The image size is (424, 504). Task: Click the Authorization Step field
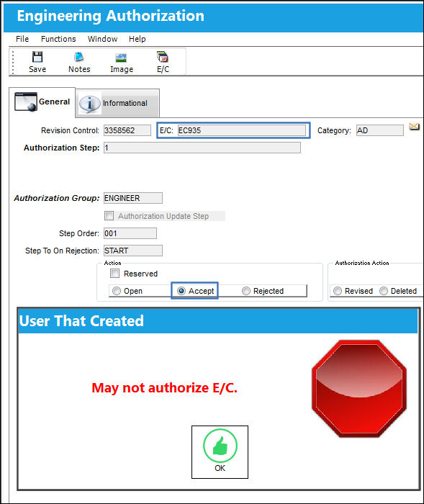click(202, 148)
